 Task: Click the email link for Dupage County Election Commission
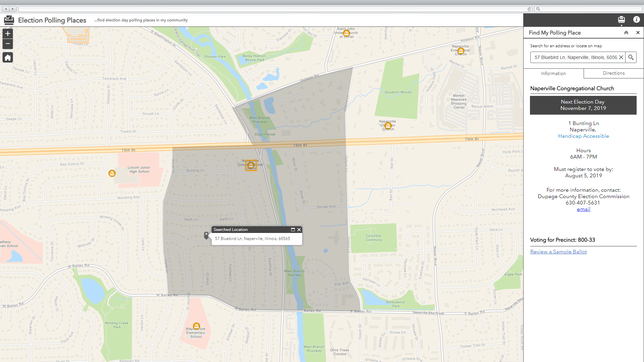[584, 209]
